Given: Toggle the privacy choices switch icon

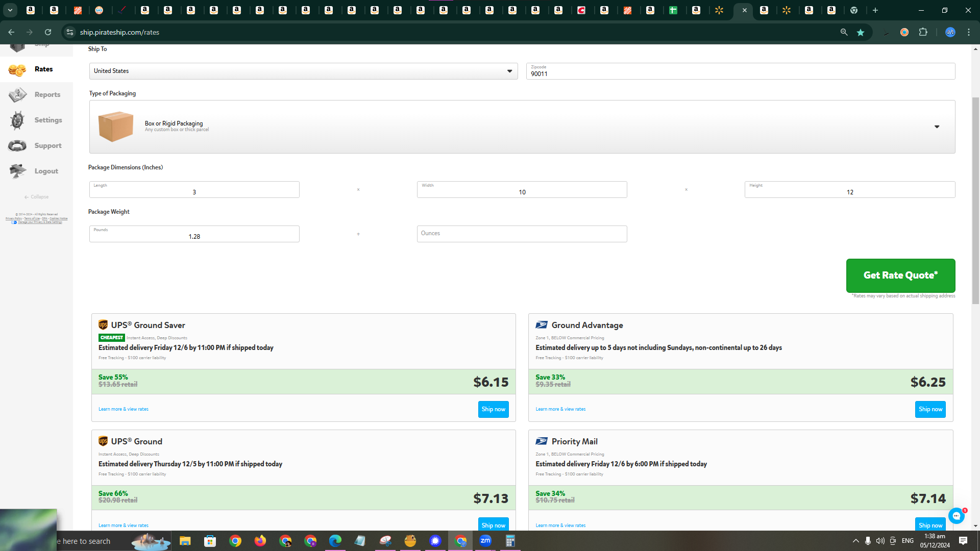Looking at the screenshot, I should [14, 222].
